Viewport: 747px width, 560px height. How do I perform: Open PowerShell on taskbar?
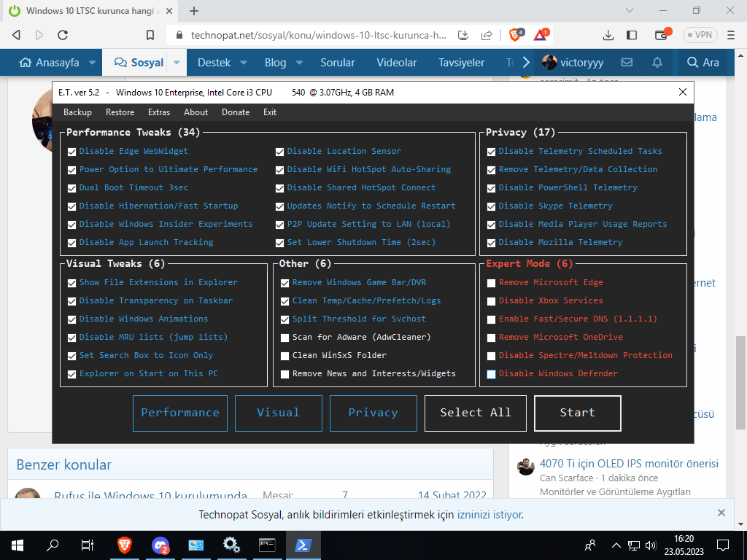[x=303, y=545]
